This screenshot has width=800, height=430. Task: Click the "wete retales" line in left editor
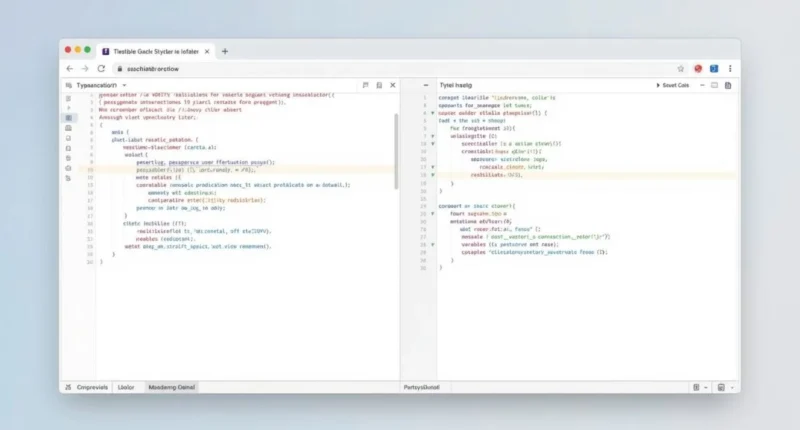158,178
